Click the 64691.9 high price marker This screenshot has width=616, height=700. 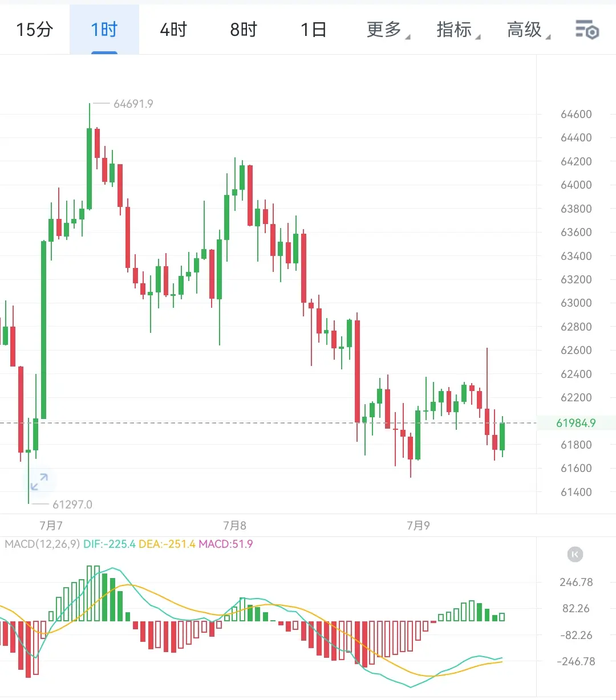point(133,104)
